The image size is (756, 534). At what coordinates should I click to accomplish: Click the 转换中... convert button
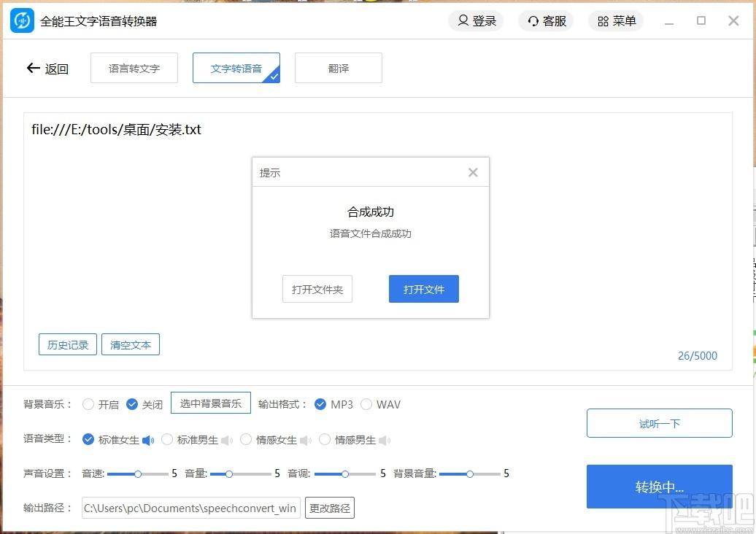point(659,487)
